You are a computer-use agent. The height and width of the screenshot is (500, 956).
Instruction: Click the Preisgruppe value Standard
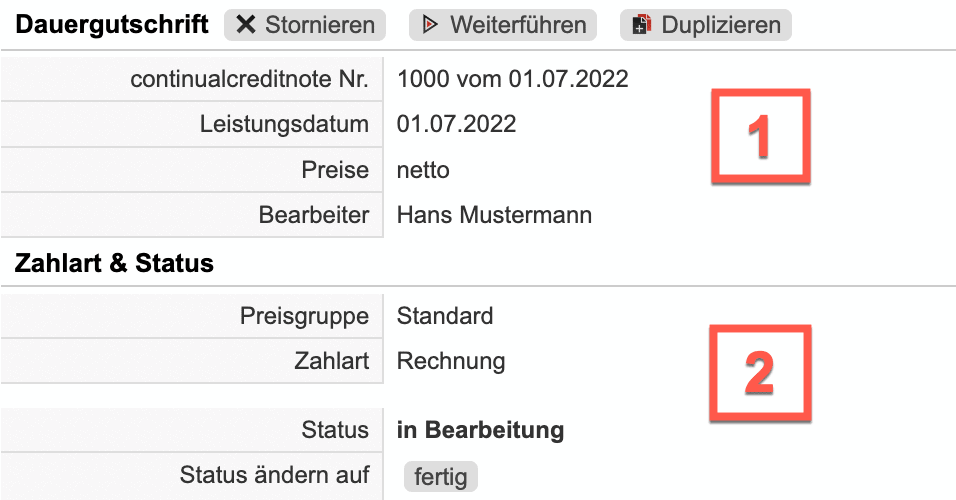445,317
